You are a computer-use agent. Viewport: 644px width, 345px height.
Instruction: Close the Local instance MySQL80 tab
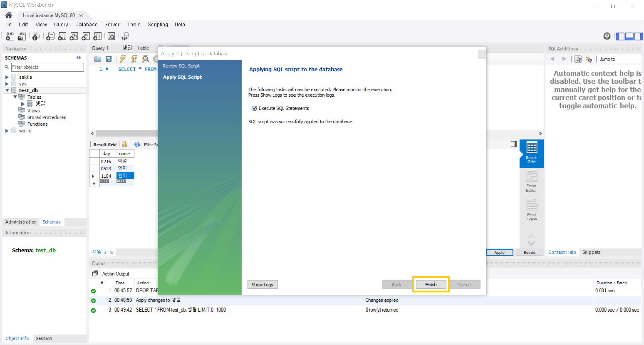click(81, 16)
